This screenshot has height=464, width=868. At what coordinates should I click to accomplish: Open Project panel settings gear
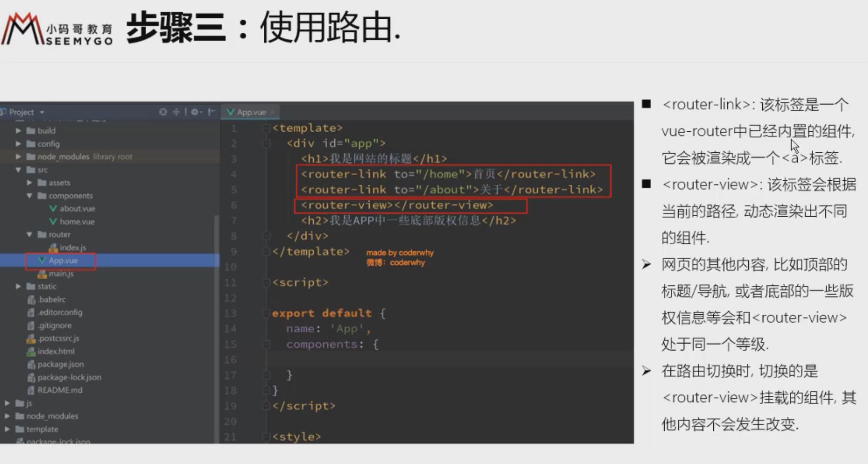tap(196, 112)
